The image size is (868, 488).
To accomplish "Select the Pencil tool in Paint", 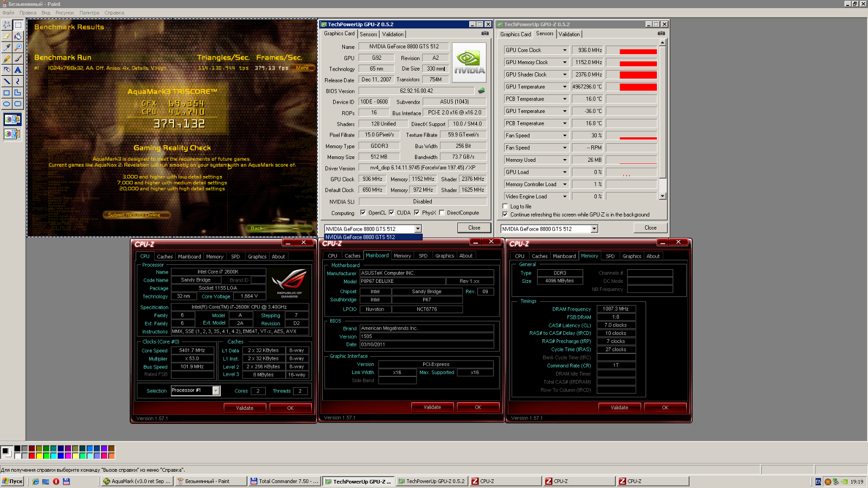I will tap(7, 59).
